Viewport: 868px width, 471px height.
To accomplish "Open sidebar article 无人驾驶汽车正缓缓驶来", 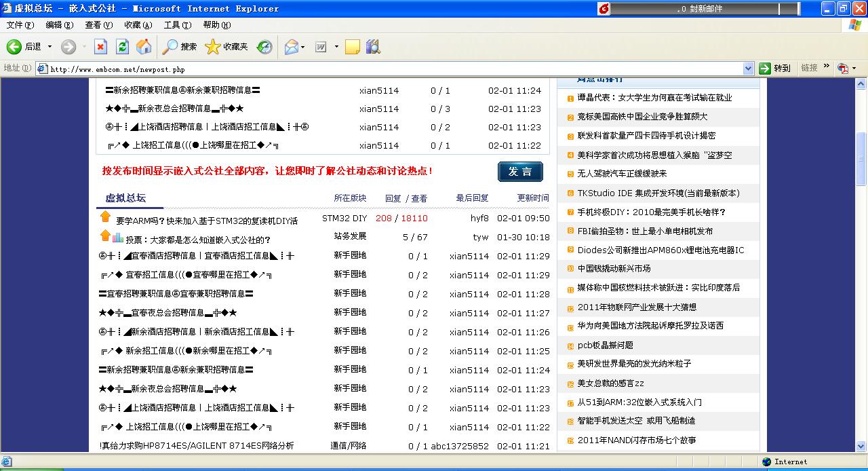I will point(622,174).
